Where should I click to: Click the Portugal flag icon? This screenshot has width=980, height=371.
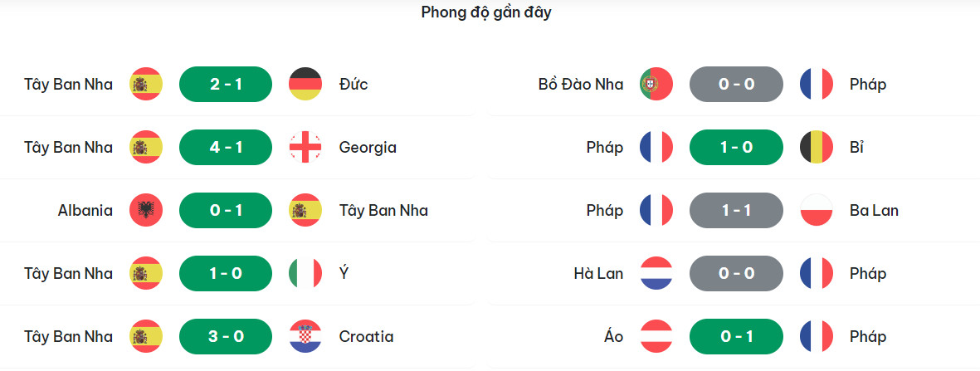point(656,84)
